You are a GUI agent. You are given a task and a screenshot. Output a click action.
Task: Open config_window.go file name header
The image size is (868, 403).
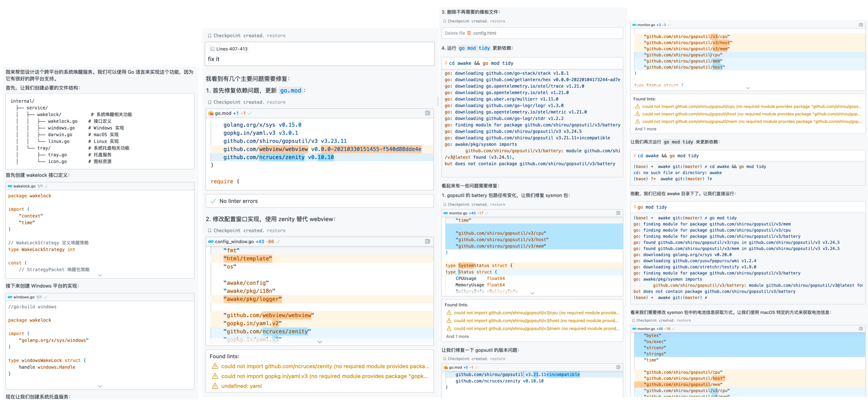[x=234, y=242]
